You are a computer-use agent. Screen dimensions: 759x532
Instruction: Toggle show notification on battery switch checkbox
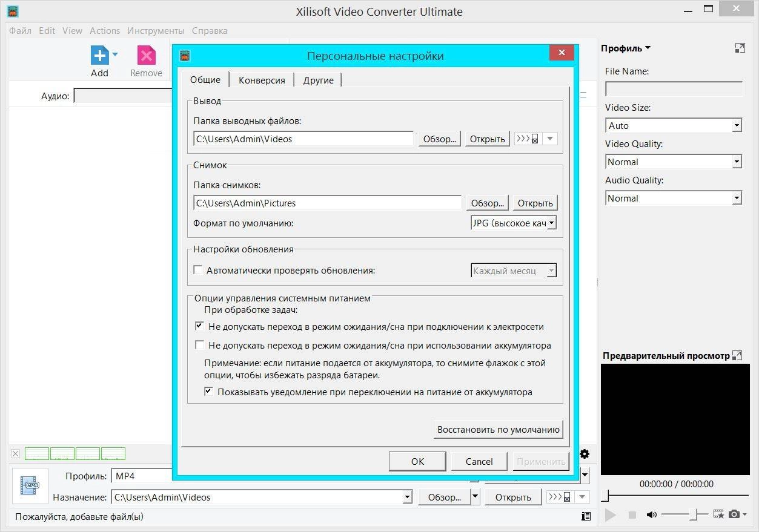click(x=208, y=392)
